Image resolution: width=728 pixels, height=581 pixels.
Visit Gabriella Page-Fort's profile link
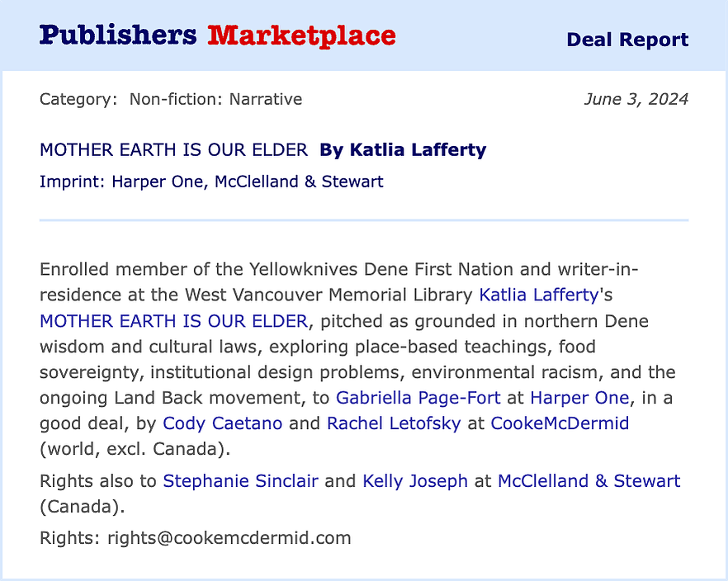pos(418,398)
